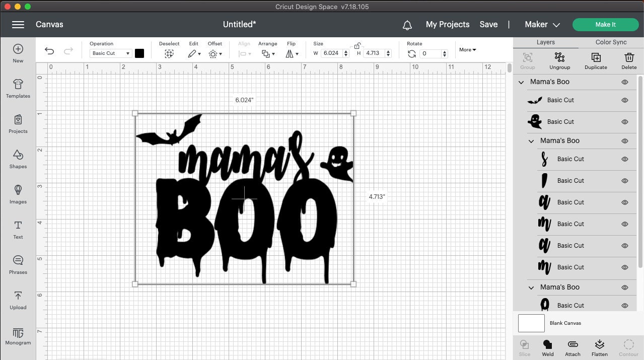Switch to the Color Sync tab
Viewport: 644px width, 360px height.
[610, 42]
